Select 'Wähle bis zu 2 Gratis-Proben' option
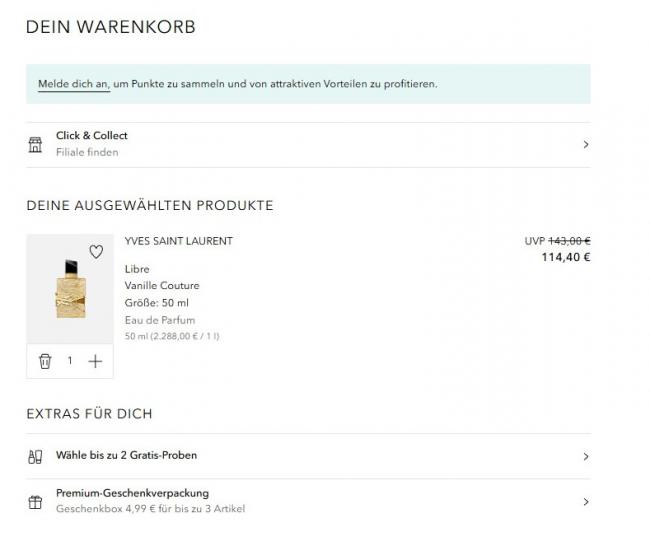This screenshot has width=650, height=546. pos(126,455)
